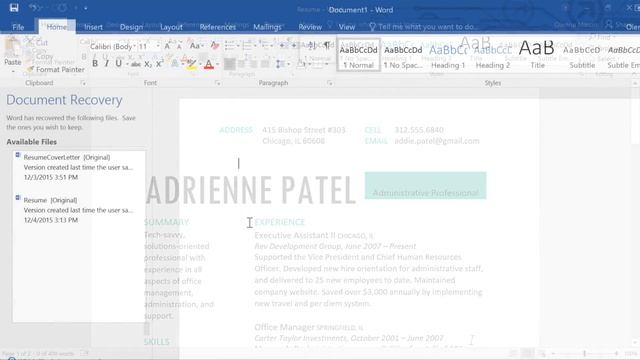Toggle Italic formatting
Image resolution: width=640 pixels, height=360 pixels.
click(107, 64)
